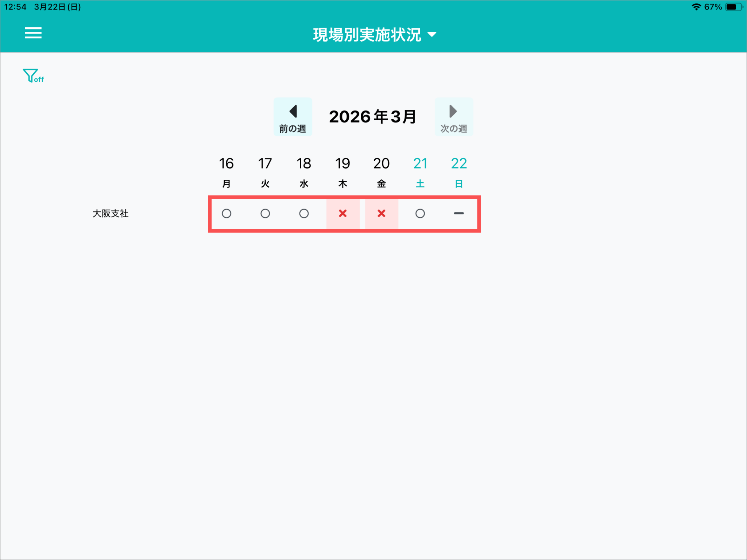The image size is (747, 560).
Task: Tap the Wi-Fi status icon
Action: click(x=696, y=7)
